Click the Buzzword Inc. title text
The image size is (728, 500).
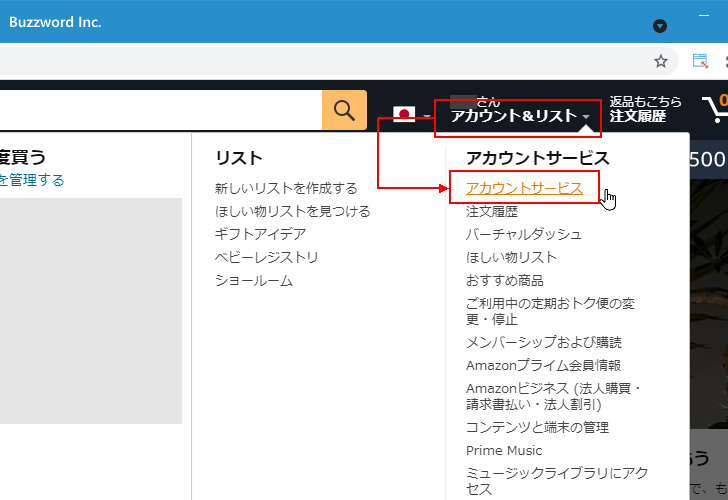click(55, 22)
